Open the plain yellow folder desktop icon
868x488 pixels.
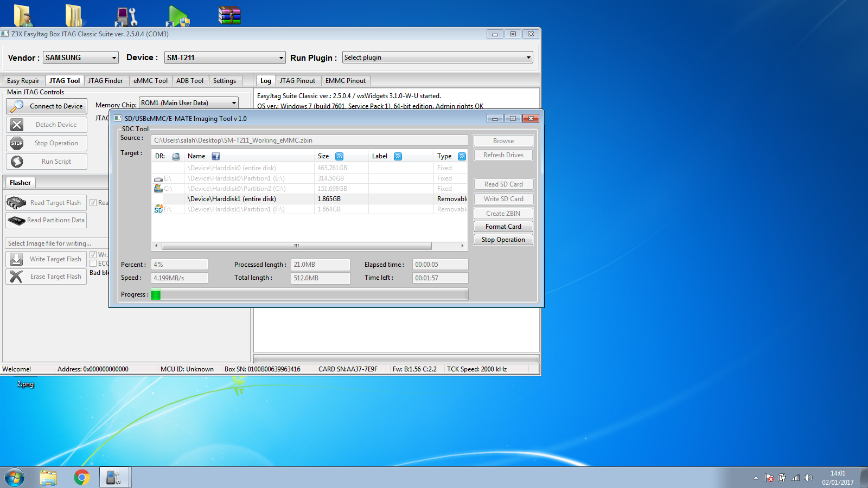point(73,15)
